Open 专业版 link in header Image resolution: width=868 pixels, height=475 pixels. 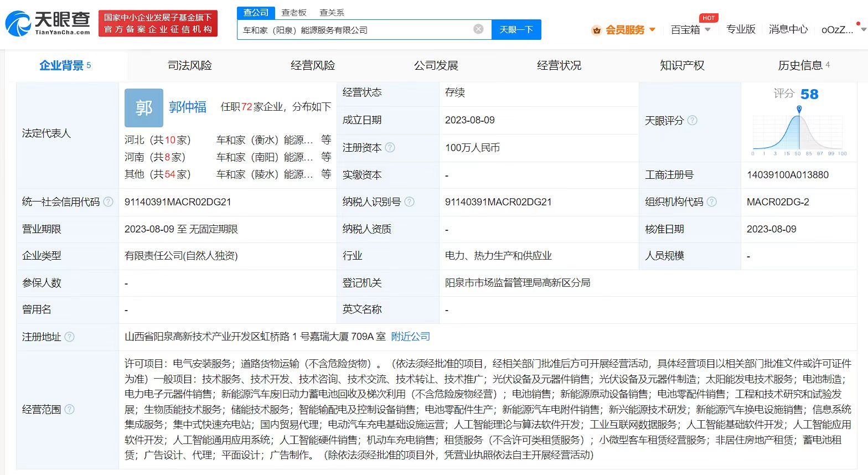click(x=741, y=29)
